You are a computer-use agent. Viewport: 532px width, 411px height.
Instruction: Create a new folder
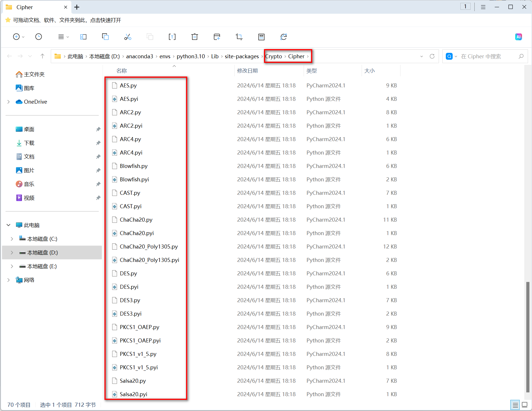(x=217, y=37)
